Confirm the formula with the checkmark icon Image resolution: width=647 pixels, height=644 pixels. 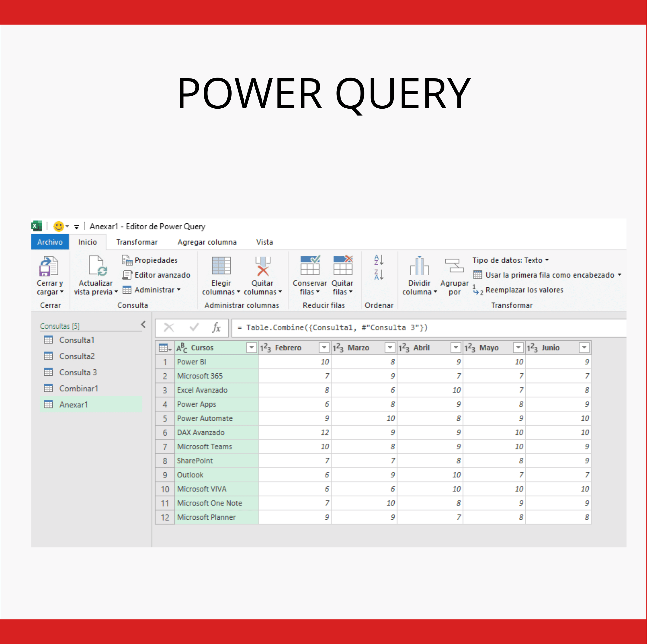[194, 327]
